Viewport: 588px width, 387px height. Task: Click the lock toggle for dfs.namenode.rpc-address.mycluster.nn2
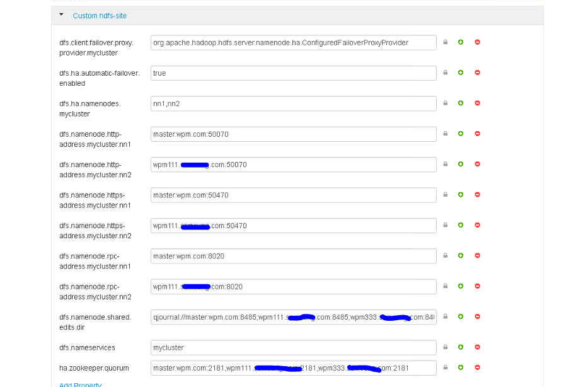[x=445, y=286]
